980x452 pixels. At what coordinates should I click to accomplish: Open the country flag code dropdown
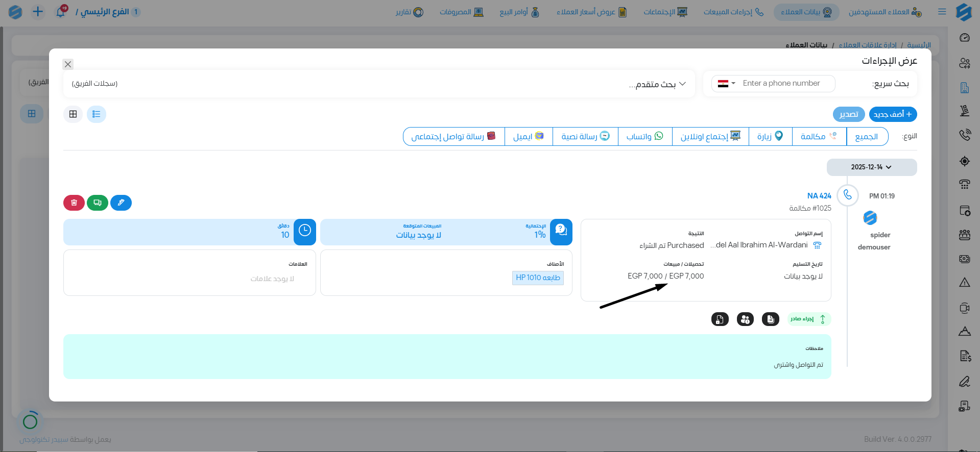726,84
